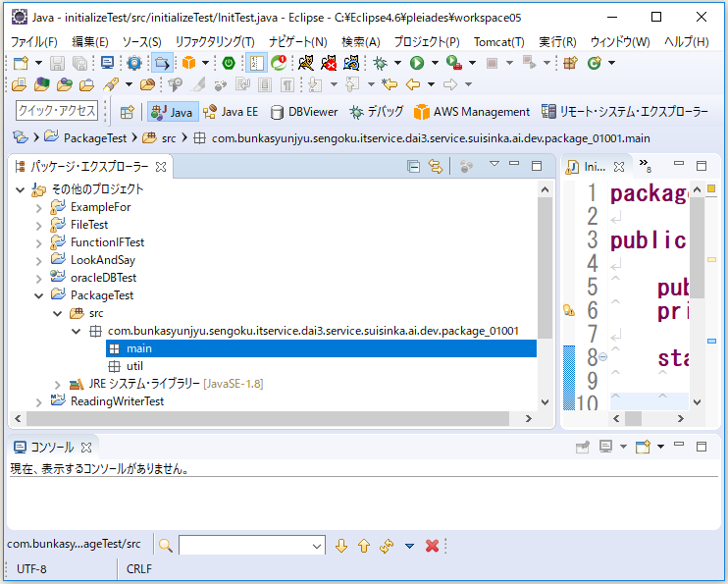Click the Back navigation yellow arrow
728x584 pixels.
point(413,84)
